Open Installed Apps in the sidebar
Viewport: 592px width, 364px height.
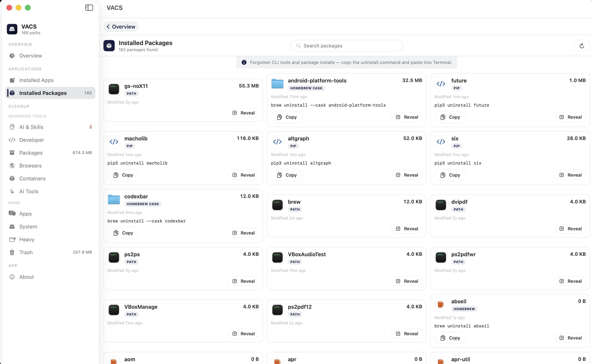coord(50,80)
